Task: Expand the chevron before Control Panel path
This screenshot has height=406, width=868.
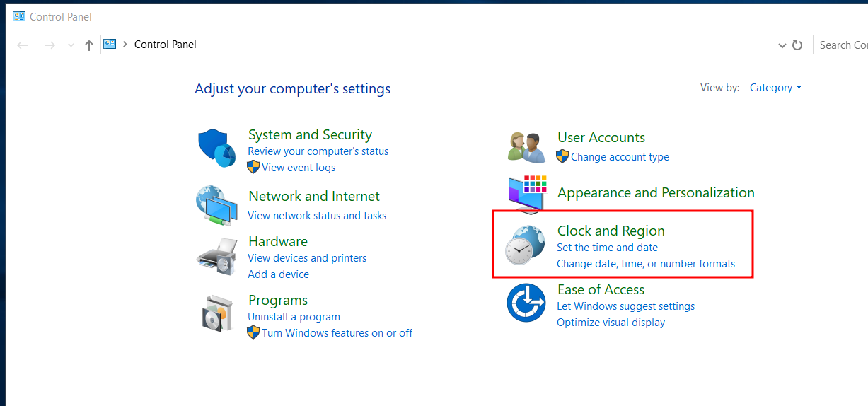Action: pos(125,44)
